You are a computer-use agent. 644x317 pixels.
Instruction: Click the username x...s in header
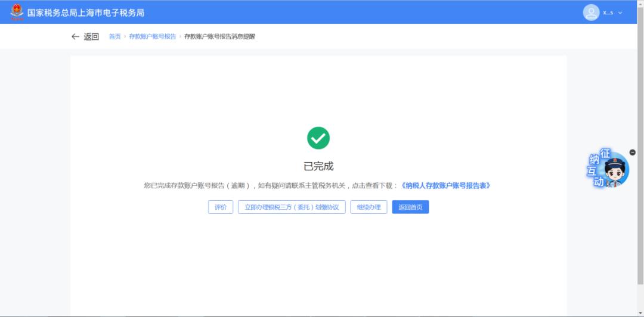[608, 13]
